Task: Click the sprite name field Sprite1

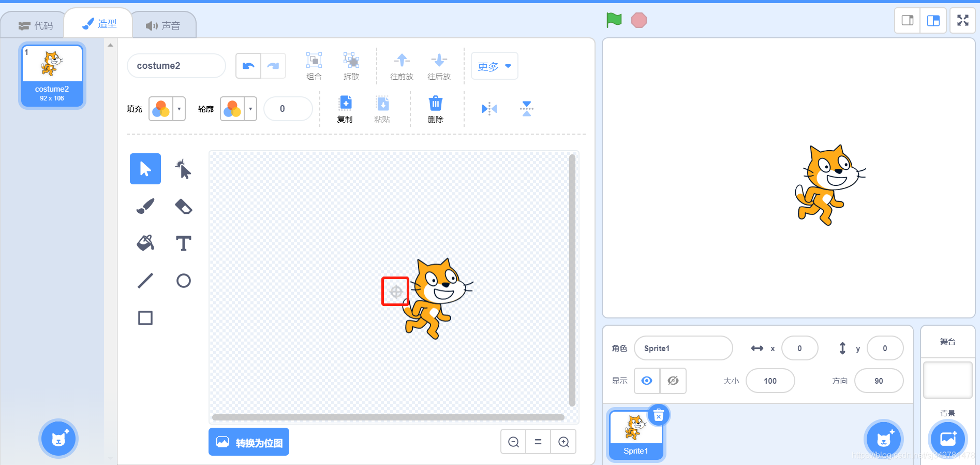Action: (683, 348)
